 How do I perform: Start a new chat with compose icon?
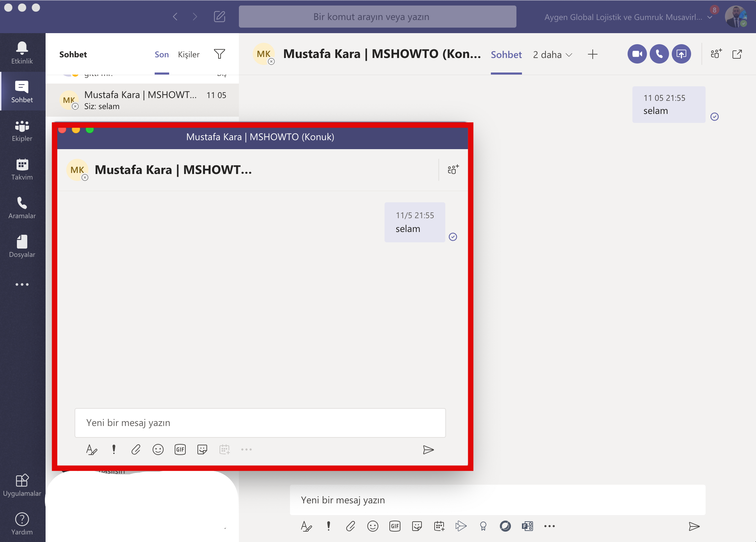(x=220, y=17)
